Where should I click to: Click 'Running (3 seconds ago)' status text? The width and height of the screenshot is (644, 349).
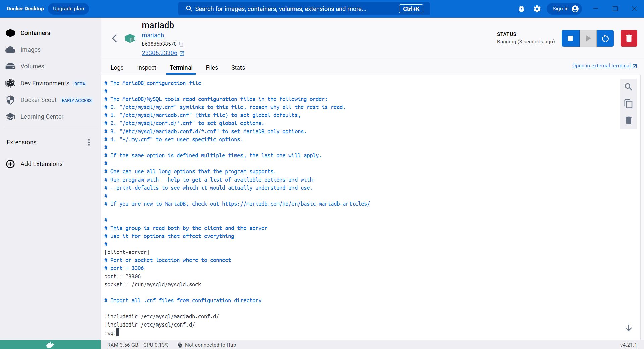click(x=526, y=42)
